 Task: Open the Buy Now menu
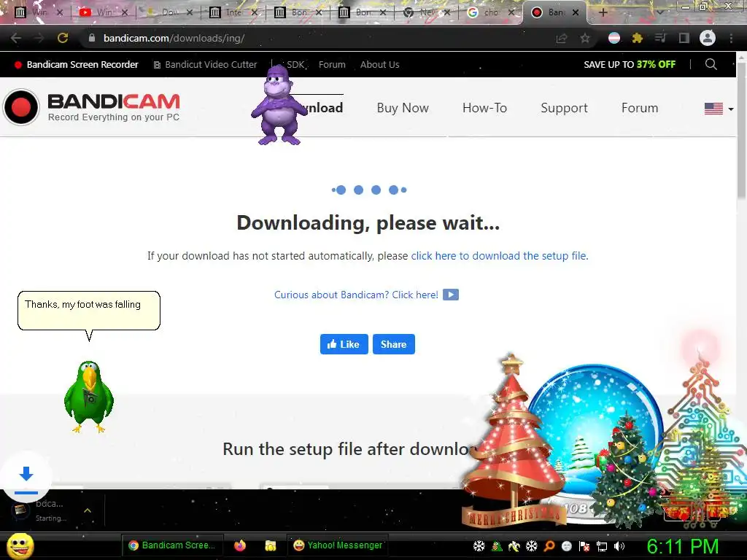tap(403, 108)
